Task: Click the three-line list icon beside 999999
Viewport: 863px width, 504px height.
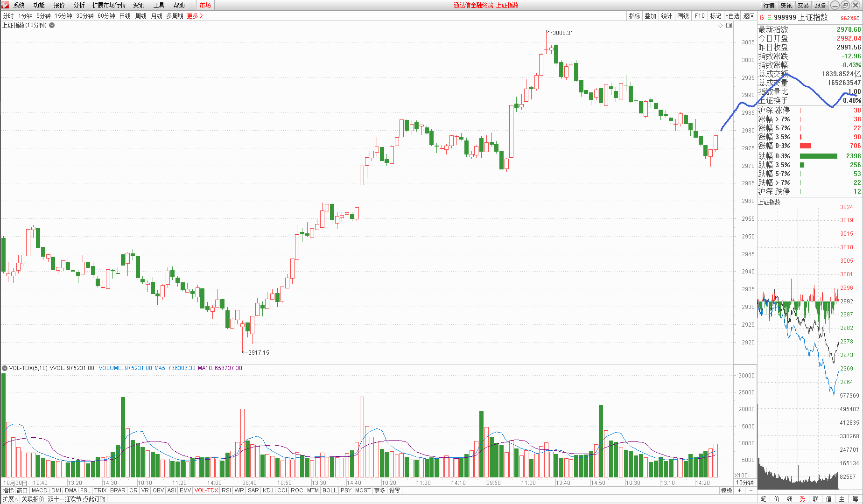Action: (769, 18)
